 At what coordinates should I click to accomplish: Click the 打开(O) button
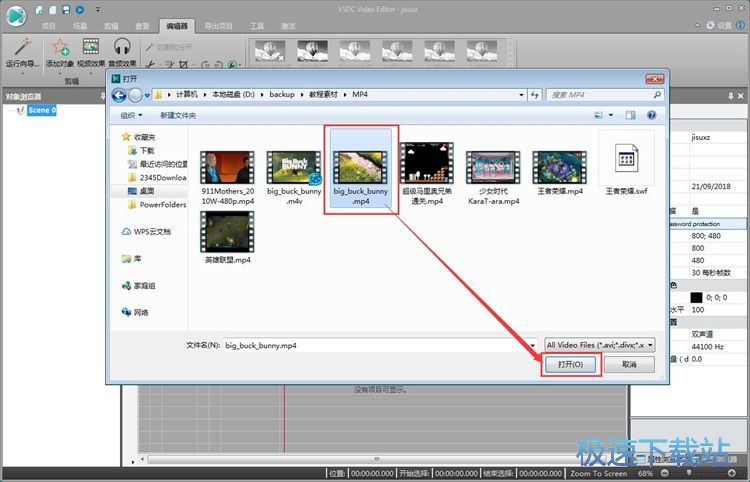pos(571,365)
